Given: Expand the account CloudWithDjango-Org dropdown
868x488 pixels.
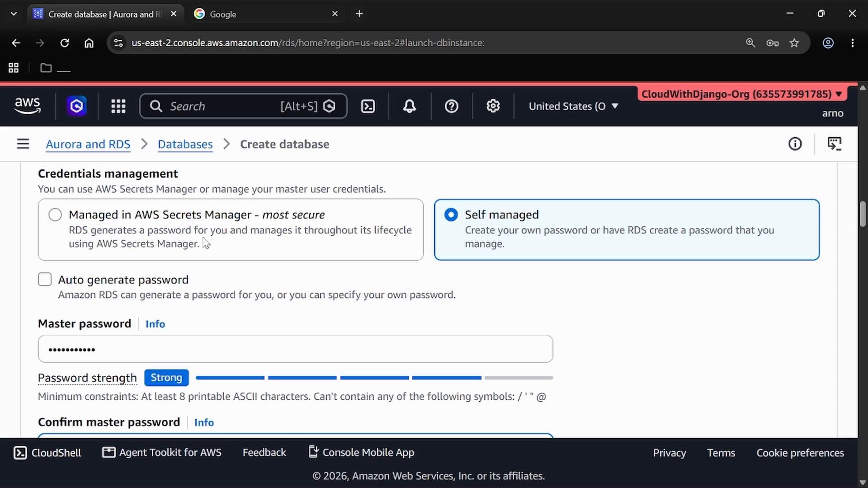Looking at the screenshot, I should coord(742,94).
